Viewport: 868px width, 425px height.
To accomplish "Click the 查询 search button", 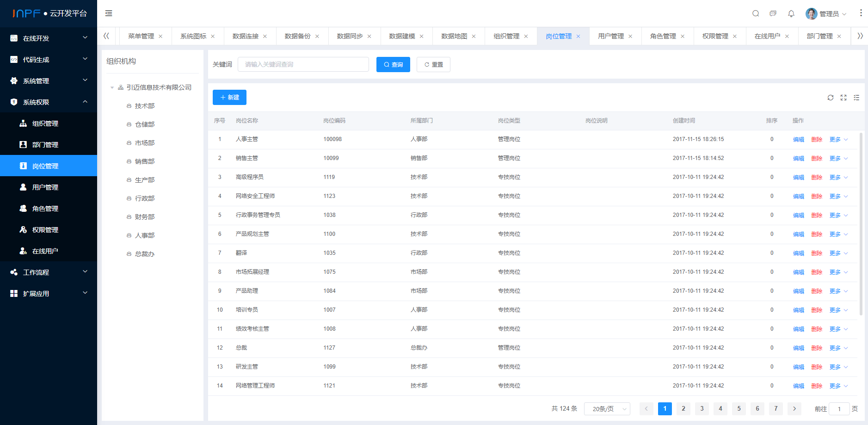I will click(x=393, y=65).
